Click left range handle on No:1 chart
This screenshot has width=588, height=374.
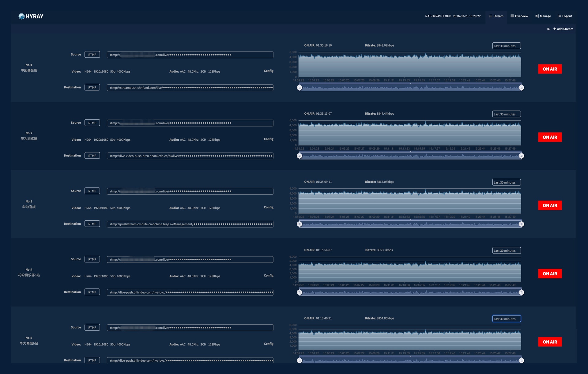pyautogui.click(x=300, y=88)
